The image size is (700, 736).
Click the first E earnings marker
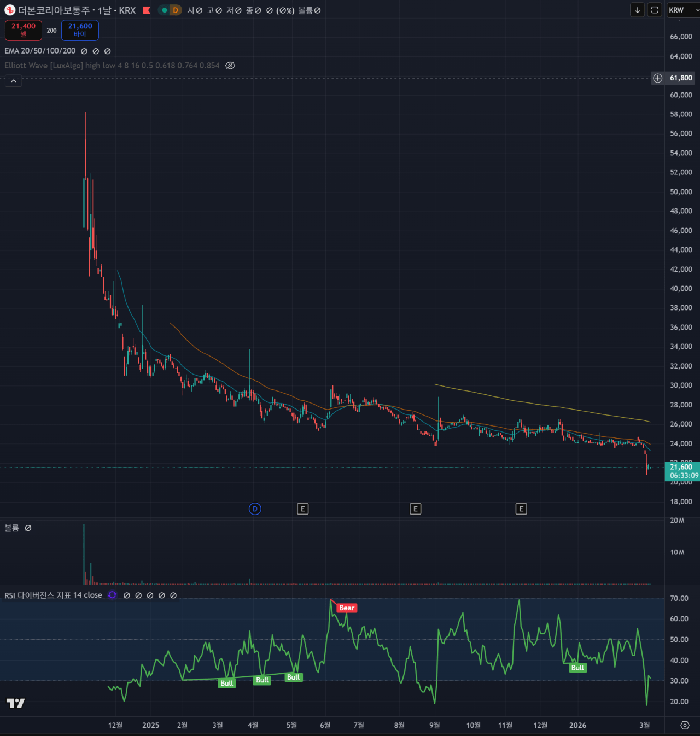pos(302,509)
